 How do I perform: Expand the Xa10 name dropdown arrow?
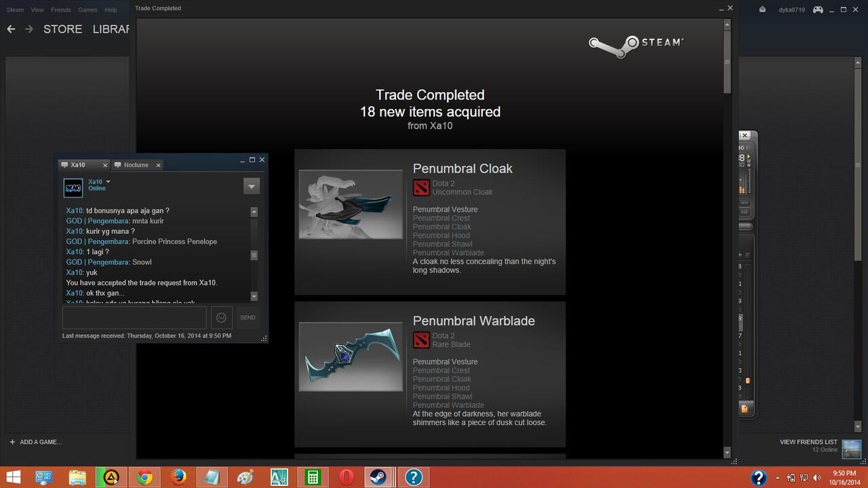click(108, 182)
